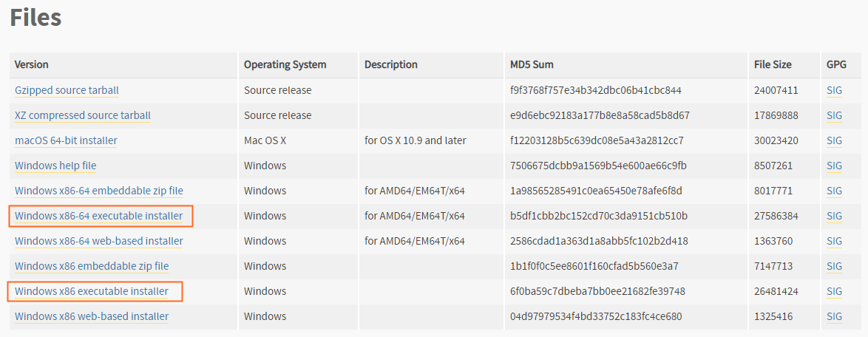Click Windows x86-64 web-based installer link
The image size is (868, 337).
[99, 241]
